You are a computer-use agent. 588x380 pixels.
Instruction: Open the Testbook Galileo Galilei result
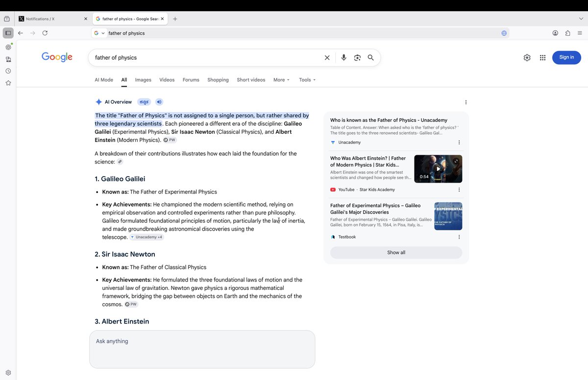click(x=375, y=209)
